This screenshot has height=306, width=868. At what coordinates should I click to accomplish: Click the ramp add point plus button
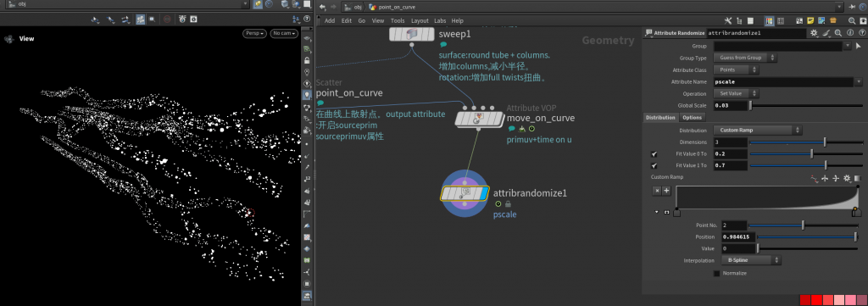[666, 191]
